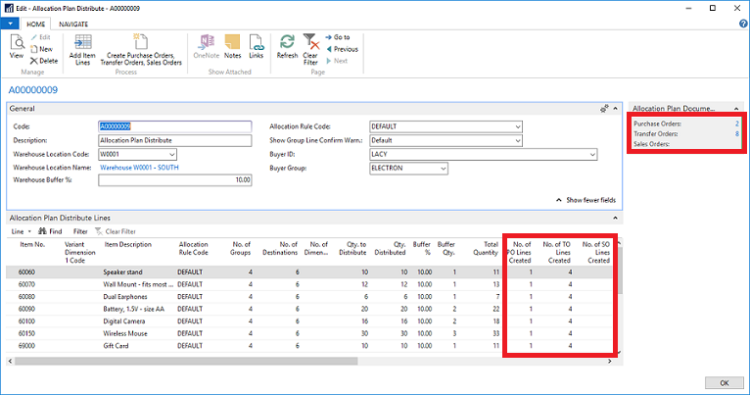Screen dimensions: 750x395
Task: Switch to the NAVIGATE ribbon tab
Action: [73, 24]
